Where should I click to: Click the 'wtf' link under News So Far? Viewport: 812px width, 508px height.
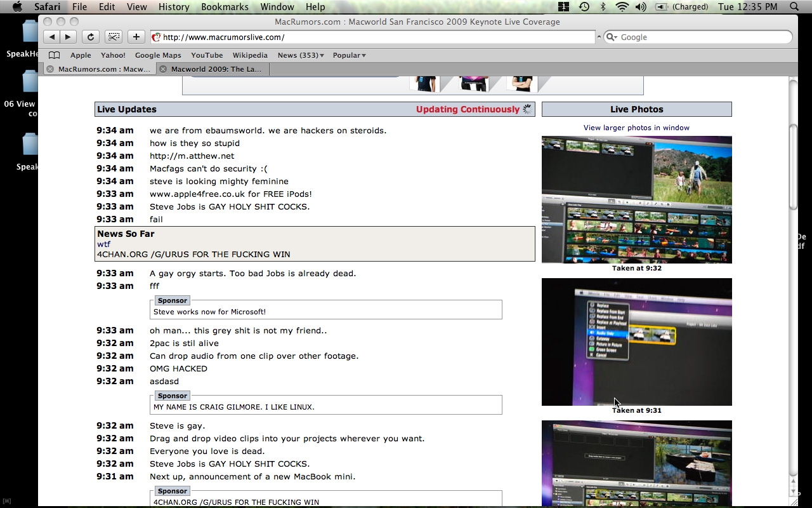click(x=103, y=244)
